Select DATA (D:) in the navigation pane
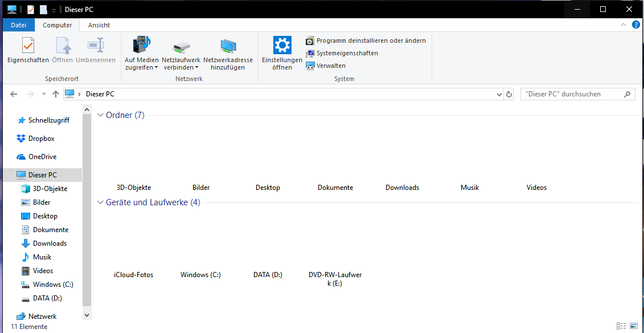The width and height of the screenshot is (644, 333). point(47,298)
